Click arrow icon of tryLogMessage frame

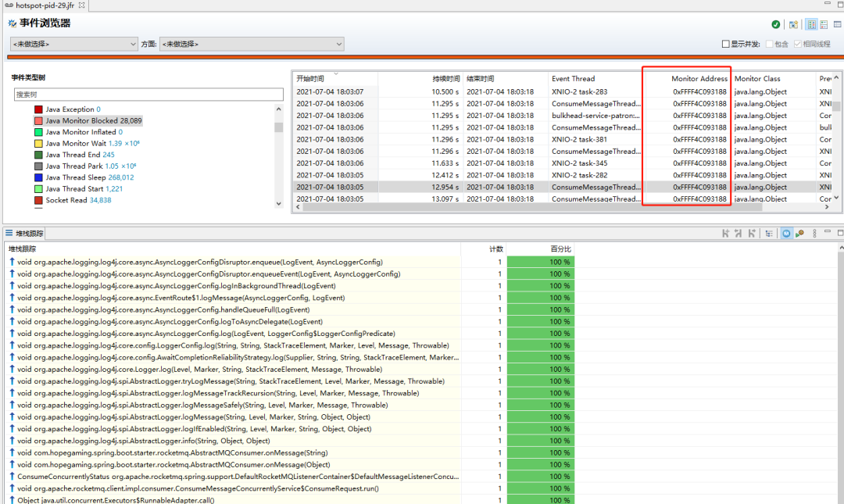click(x=12, y=381)
